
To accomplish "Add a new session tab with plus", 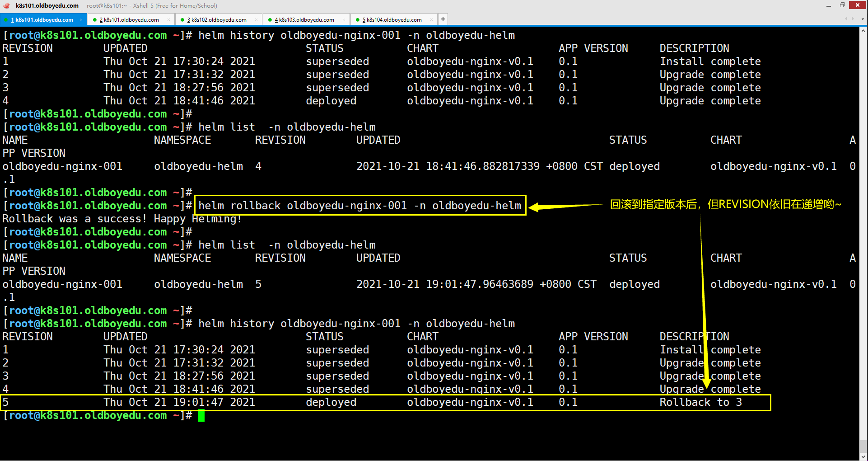I will pyautogui.click(x=443, y=19).
